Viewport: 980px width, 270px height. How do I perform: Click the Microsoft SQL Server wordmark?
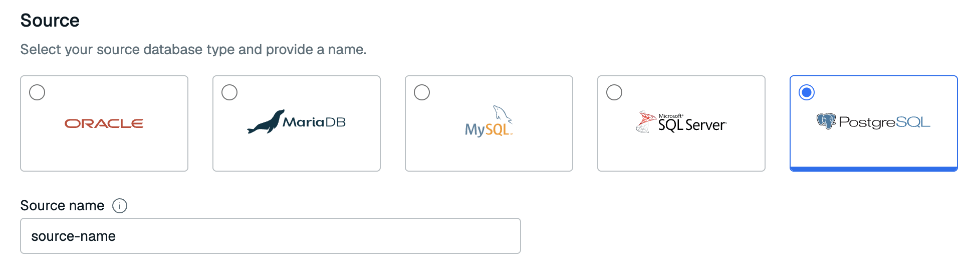(x=692, y=123)
